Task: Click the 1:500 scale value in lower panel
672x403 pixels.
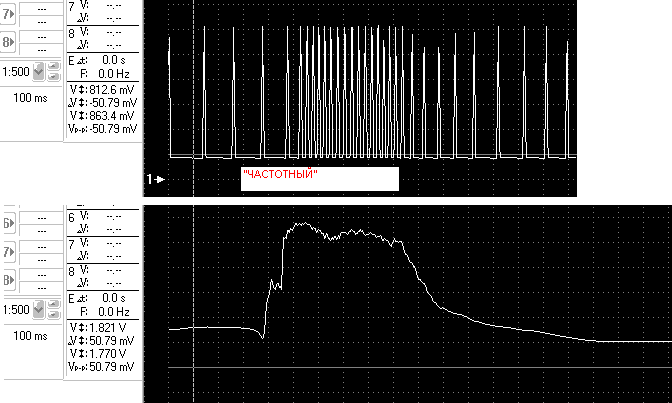Action: point(16,310)
